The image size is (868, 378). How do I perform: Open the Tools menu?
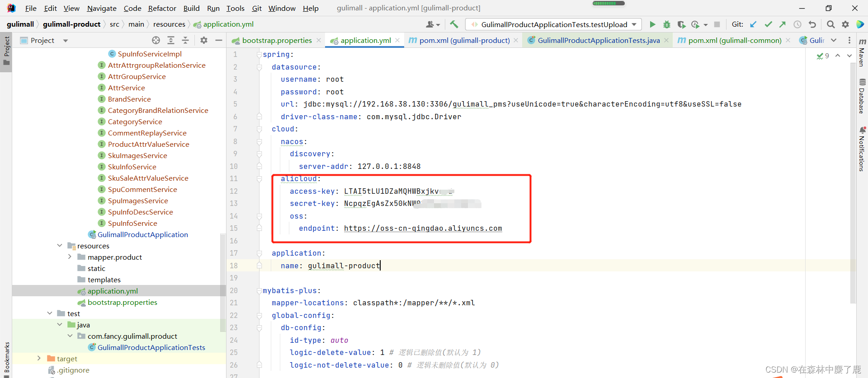pyautogui.click(x=235, y=8)
